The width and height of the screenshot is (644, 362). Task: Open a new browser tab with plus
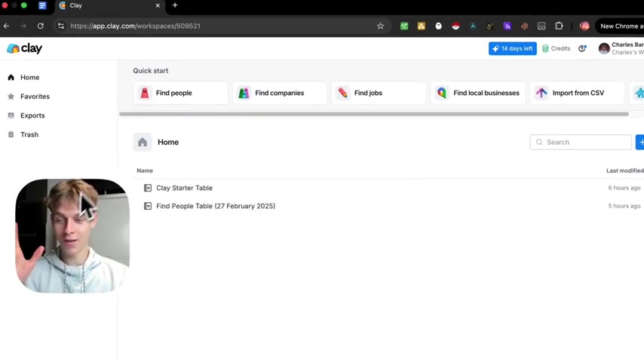pyautogui.click(x=175, y=5)
